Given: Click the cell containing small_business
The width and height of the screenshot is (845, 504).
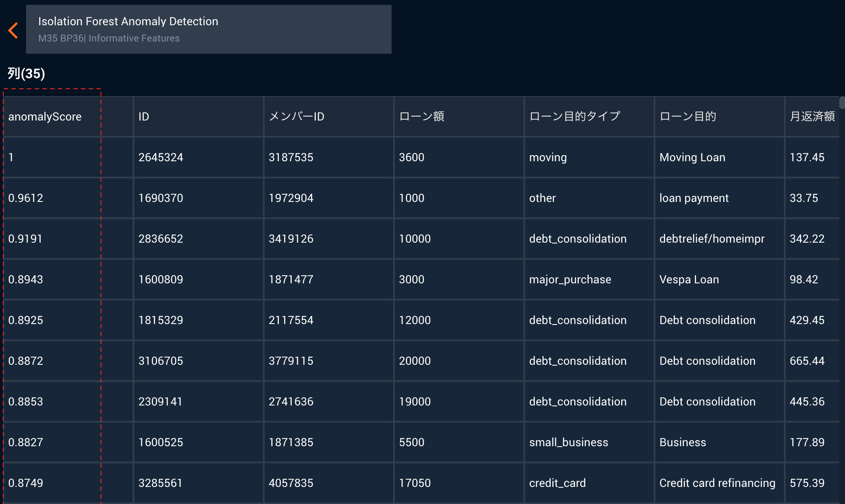Looking at the screenshot, I should 569,442.
